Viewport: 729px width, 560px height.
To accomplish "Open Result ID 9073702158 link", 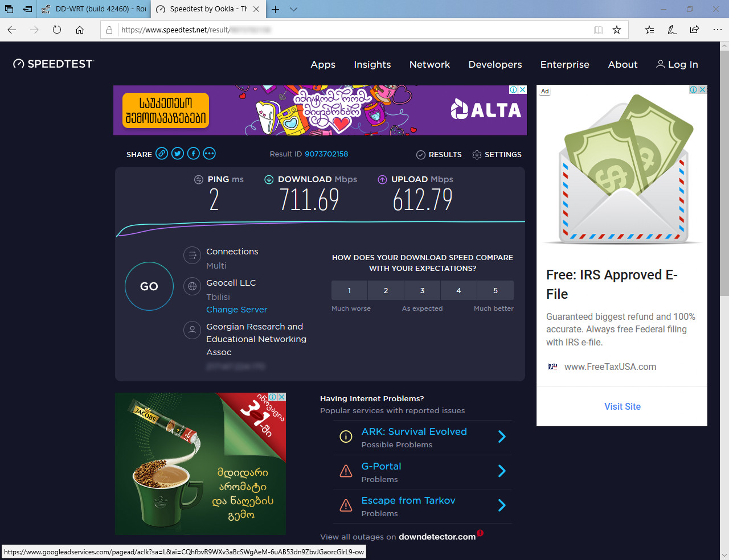I will 326,154.
